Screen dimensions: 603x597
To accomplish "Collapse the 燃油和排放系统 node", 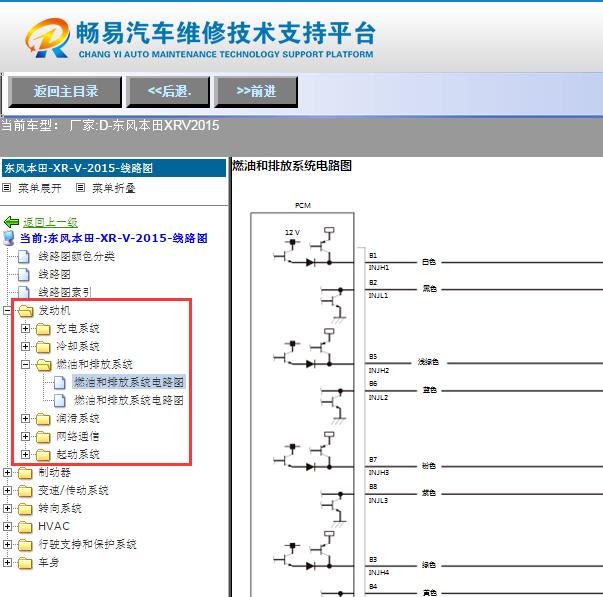I will pyautogui.click(x=25, y=364).
